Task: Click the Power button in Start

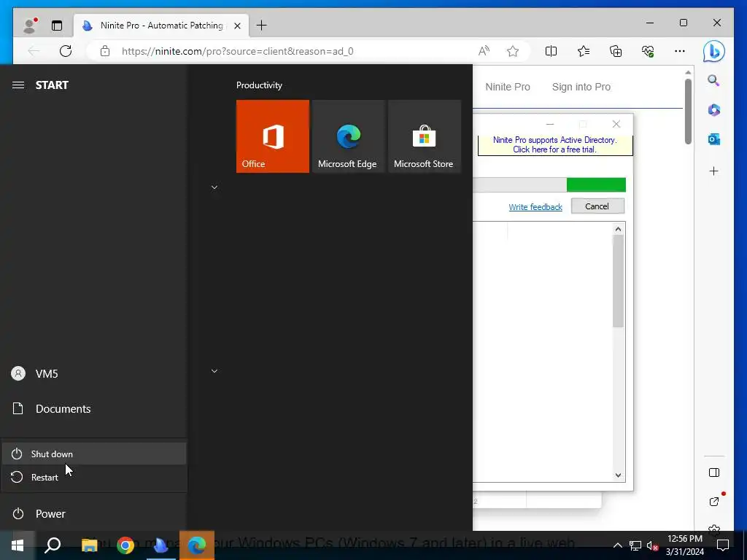Action: [94, 514]
